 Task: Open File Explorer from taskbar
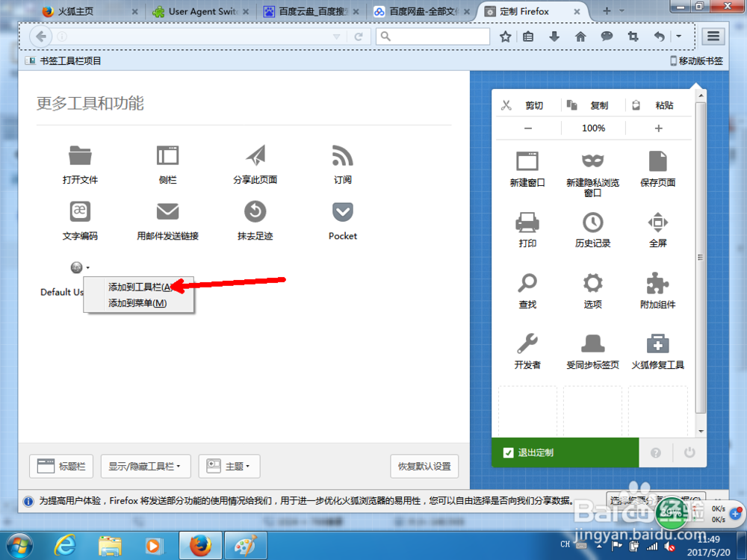tap(110, 547)
